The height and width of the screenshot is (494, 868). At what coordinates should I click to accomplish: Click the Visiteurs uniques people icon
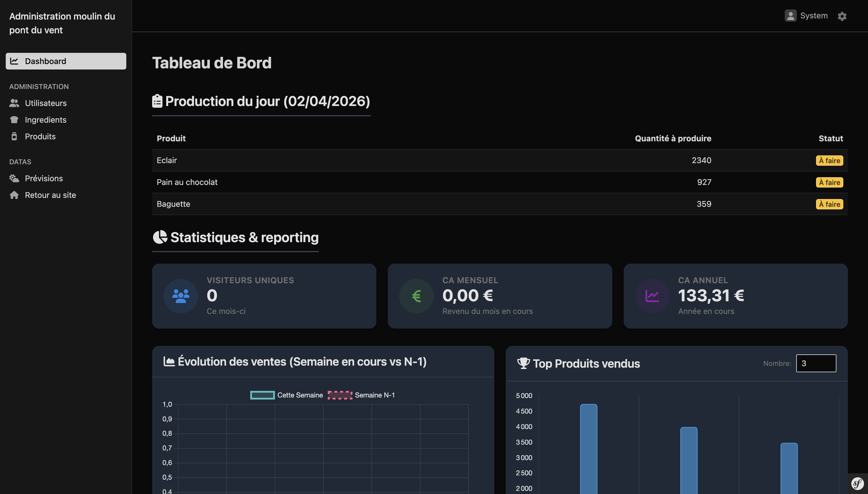click(x=181, y=296)
